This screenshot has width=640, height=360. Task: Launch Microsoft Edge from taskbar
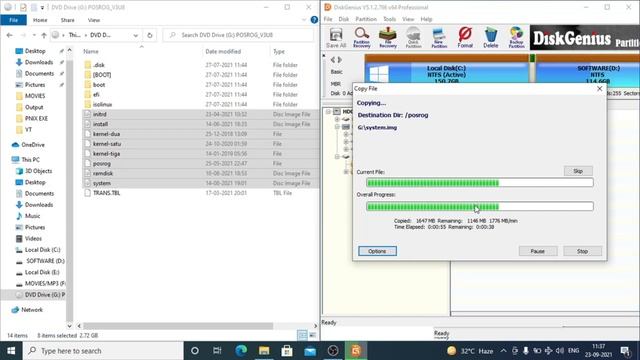point(241,351)
